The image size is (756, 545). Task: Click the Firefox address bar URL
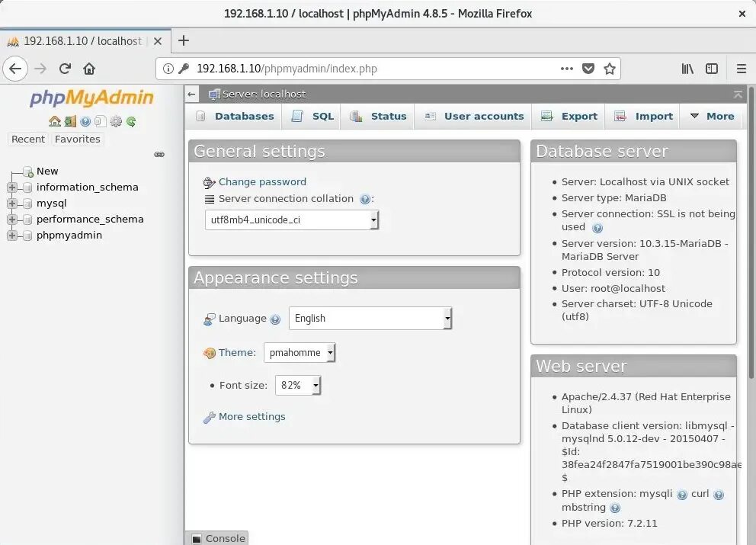point(287,69)
